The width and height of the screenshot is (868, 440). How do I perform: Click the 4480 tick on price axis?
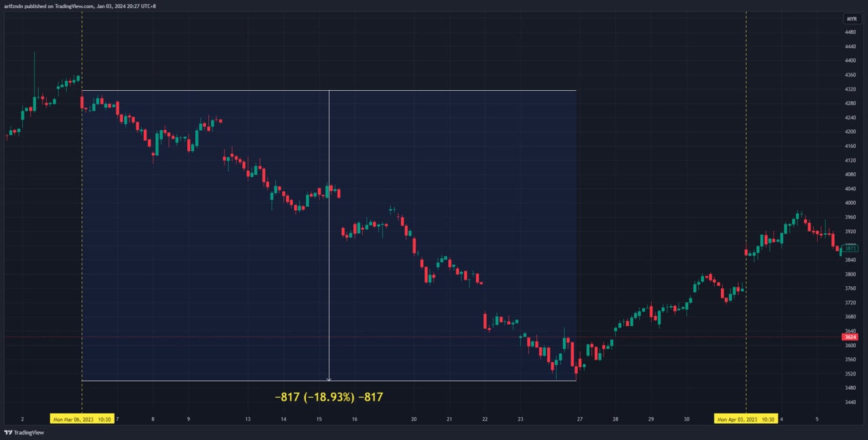coord(850,32)
